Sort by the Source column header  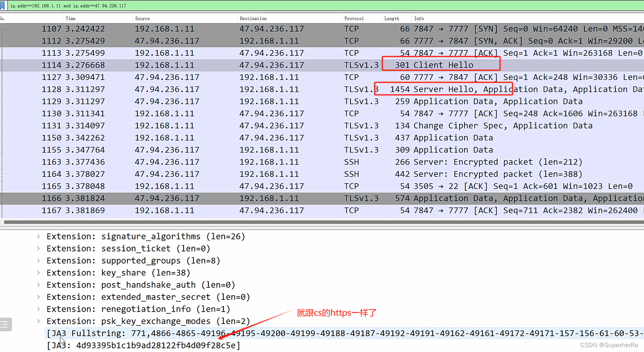click(185, 19)
